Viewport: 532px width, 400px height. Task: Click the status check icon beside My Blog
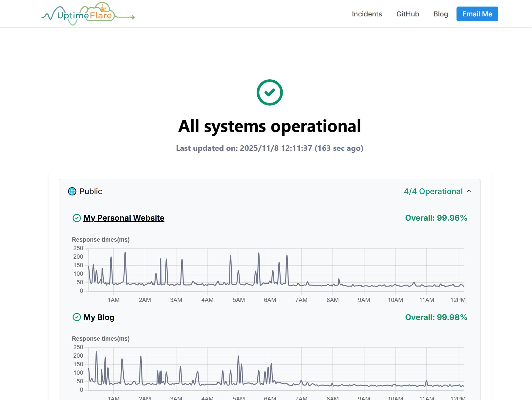pyautogui.click(x=76, y=317)
